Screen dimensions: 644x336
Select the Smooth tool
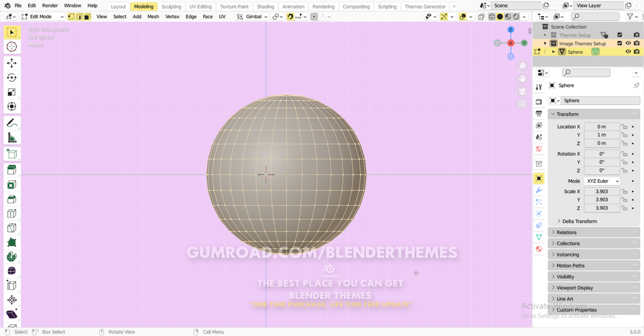point(12,271)
